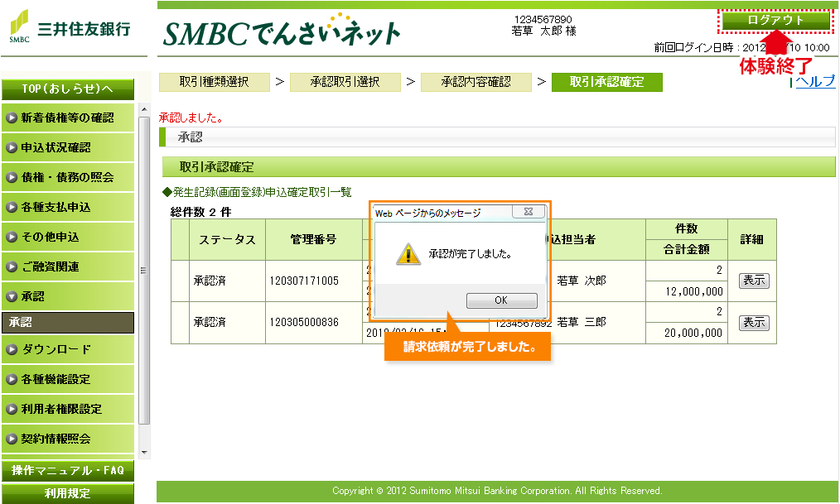This screenshot has height=504, width=840.
Task: Click the SMBC bank logo
Action: (70, 26)
